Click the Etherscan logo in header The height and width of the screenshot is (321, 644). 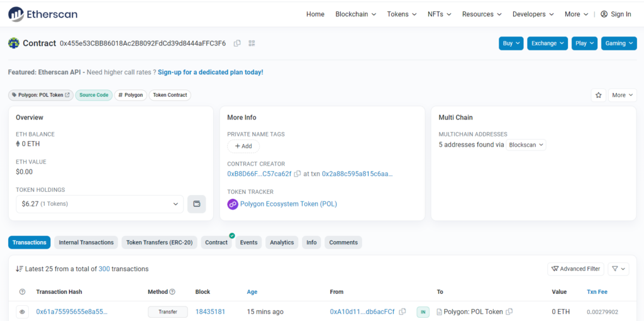tap(43, 14)
